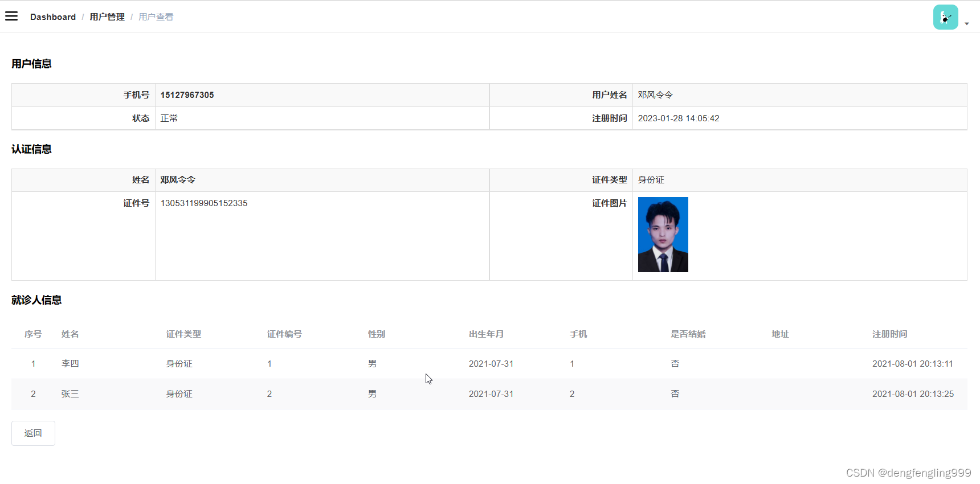This screenshot has height=484, width=980.
Task: Click the 序号 column header
Action: click(x=33, y=334)
